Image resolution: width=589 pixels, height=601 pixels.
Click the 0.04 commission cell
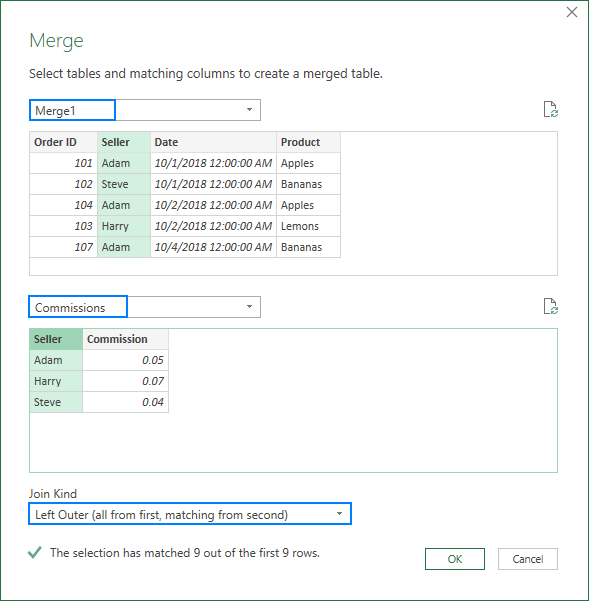click(x=126, y=402)
